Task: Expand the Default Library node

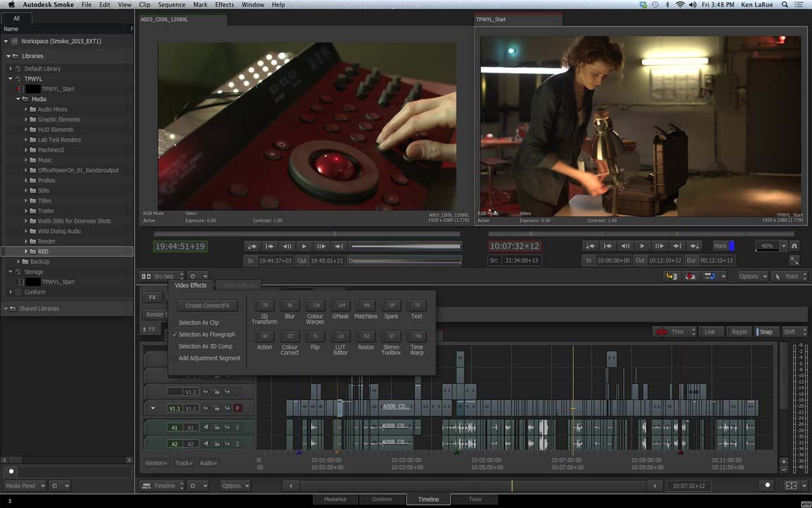Action: 11,68
